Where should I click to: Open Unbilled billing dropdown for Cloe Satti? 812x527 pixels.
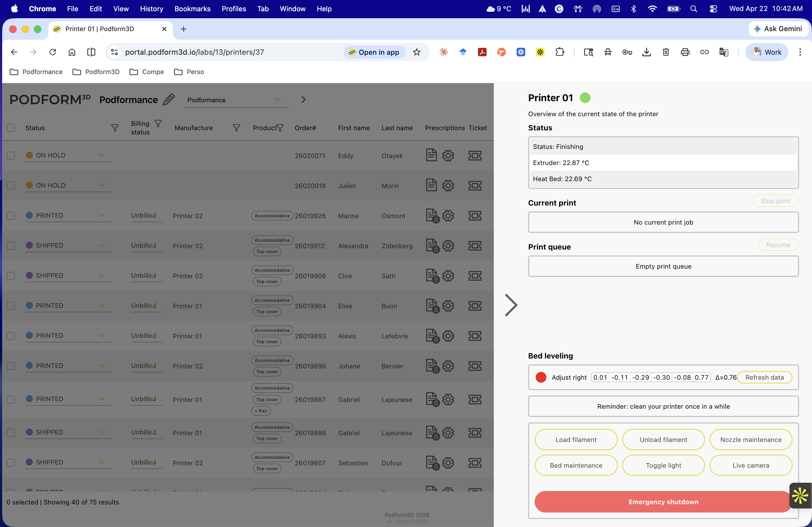(x=146, y=275)
